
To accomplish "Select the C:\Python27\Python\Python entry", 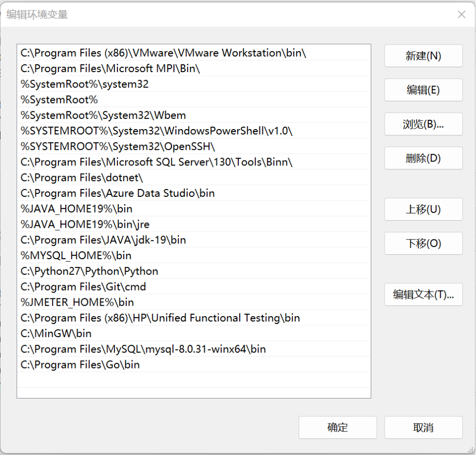I will 194,271.
